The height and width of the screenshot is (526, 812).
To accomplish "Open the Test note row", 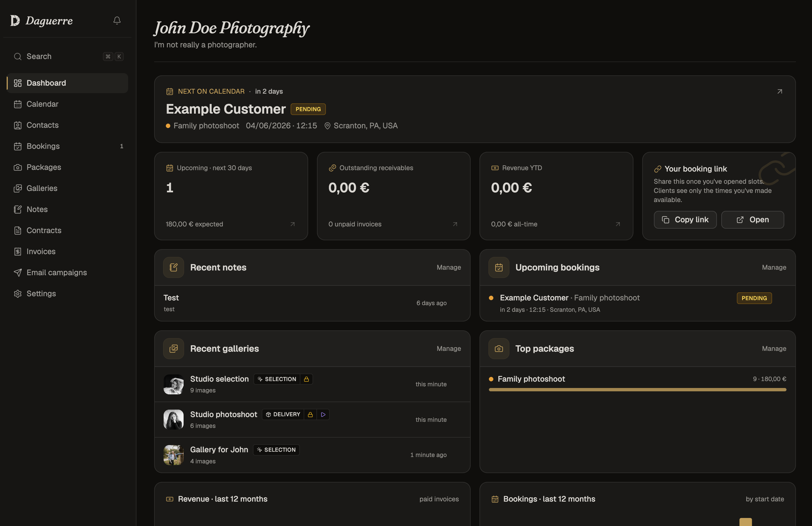I will pyautogui.click(x=312, y=303).
